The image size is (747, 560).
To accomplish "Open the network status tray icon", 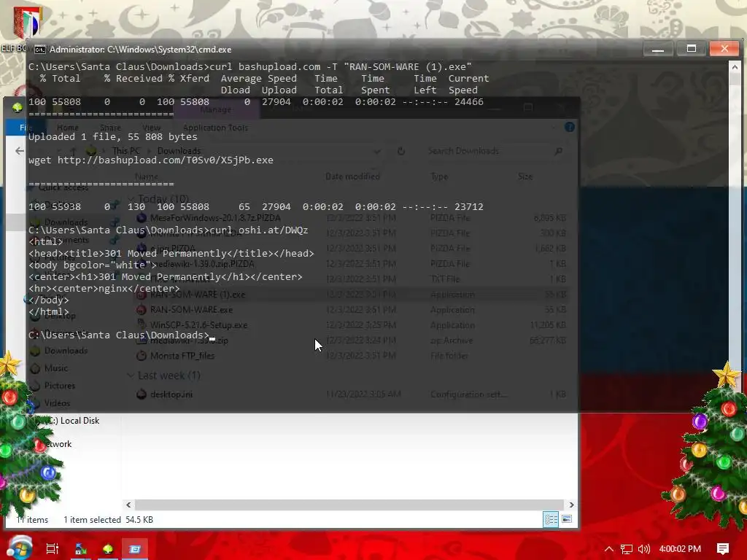I will 626,549.
